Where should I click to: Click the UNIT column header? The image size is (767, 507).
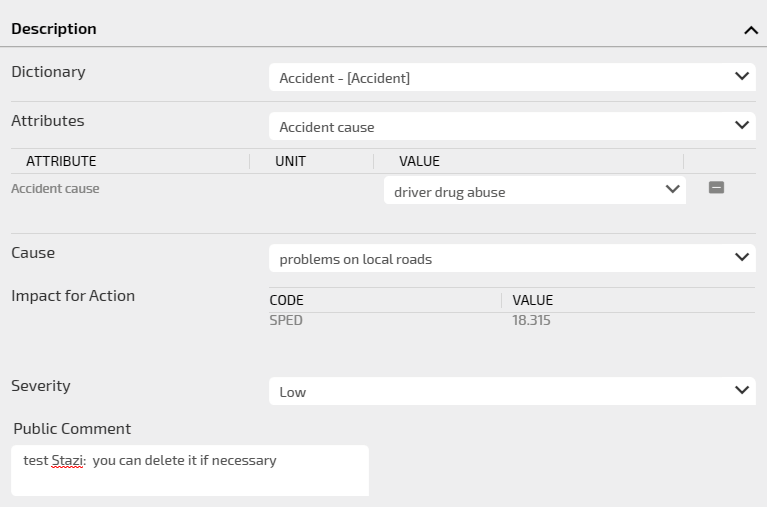(x=290, y=161)
